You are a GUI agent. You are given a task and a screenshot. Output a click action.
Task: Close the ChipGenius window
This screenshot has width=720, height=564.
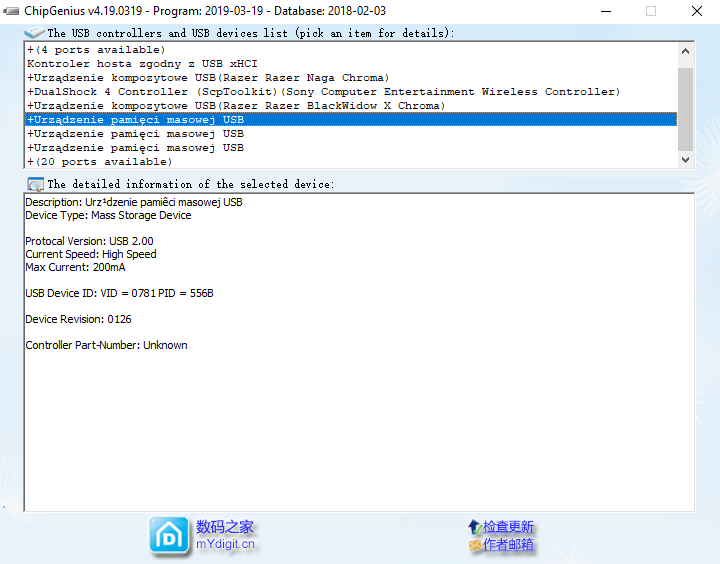point(697,11)
